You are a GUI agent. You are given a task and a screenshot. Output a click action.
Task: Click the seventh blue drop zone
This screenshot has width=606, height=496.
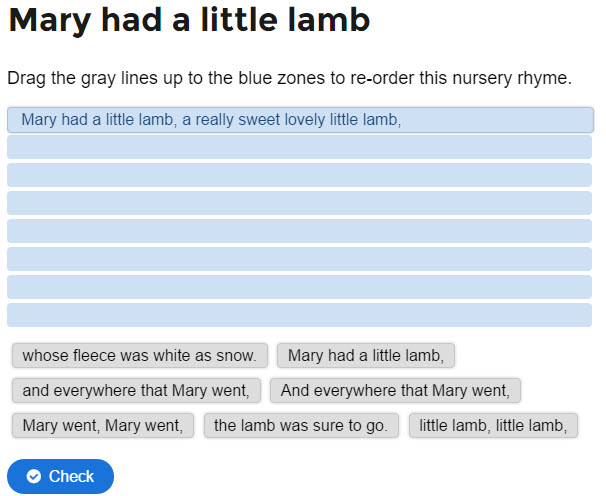click(300, 287)
